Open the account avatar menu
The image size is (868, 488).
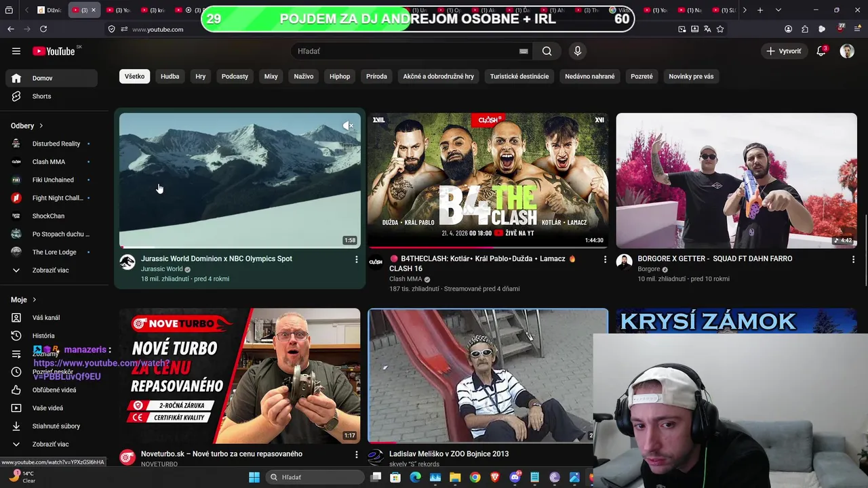click(847, 51)
